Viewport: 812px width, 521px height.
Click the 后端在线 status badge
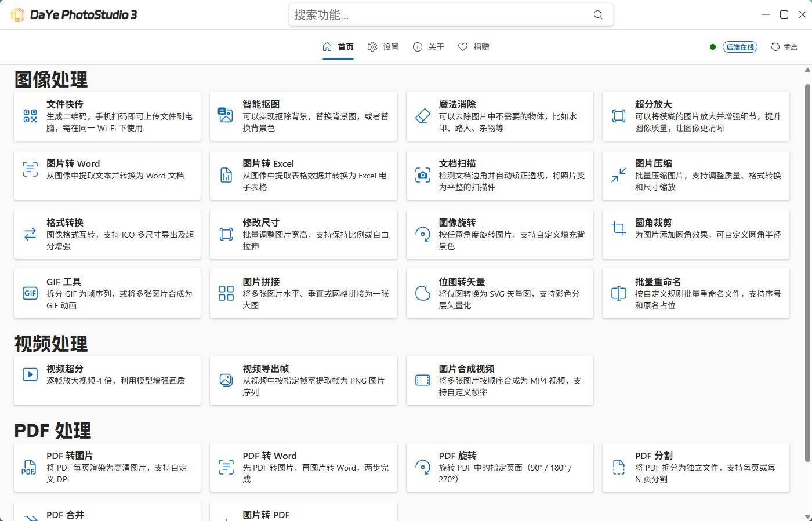click(x=740, y=48)
